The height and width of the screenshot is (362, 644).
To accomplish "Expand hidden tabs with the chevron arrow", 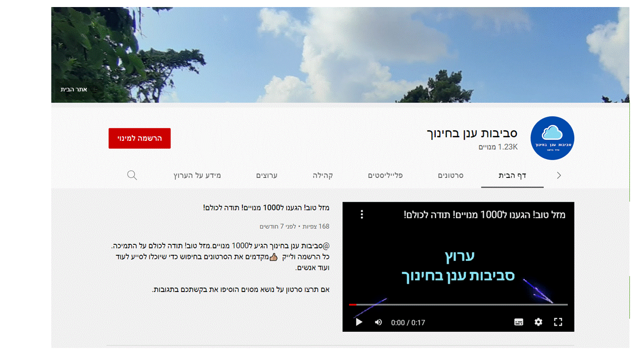I will [x=558, y=175].
